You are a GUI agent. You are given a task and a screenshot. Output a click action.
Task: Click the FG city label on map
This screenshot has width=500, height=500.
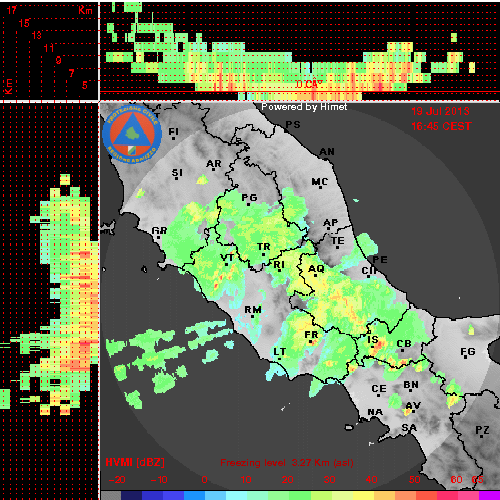coord(468,351)
